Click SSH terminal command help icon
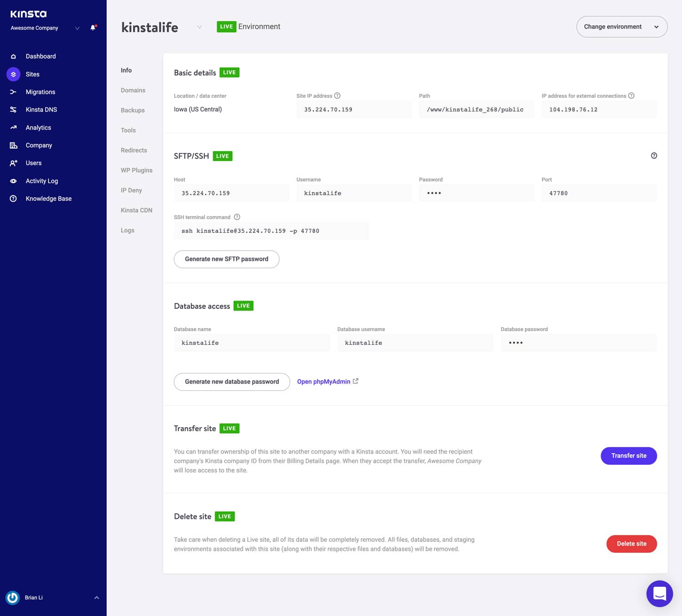The width and height of the screenshot is (682, 616). (x=237, y=217)
